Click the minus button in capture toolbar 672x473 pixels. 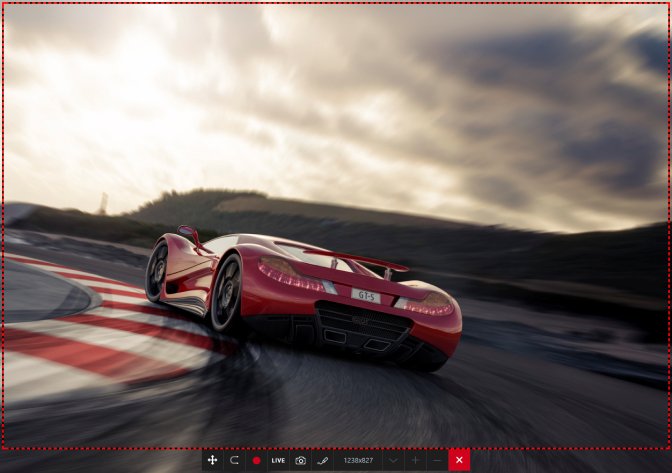point(437,460)
